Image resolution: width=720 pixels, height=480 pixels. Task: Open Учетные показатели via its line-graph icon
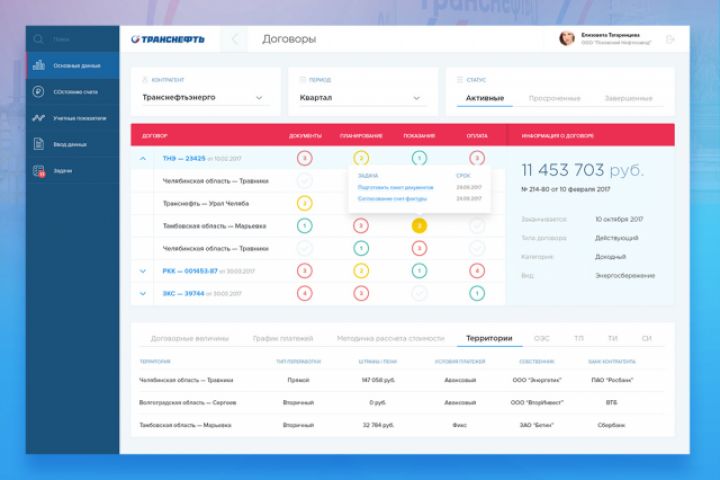[x=39, y=118]
